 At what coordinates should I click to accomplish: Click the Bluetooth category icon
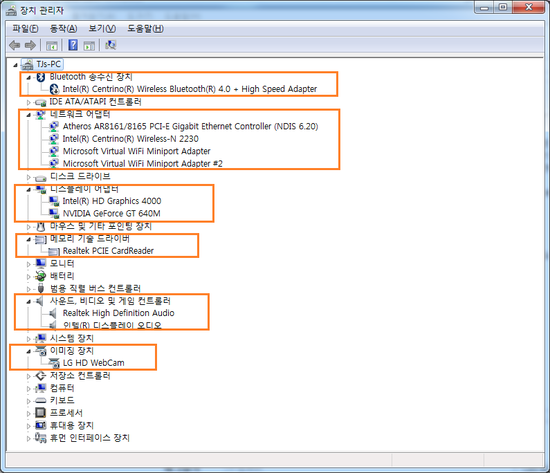[41, 77]
